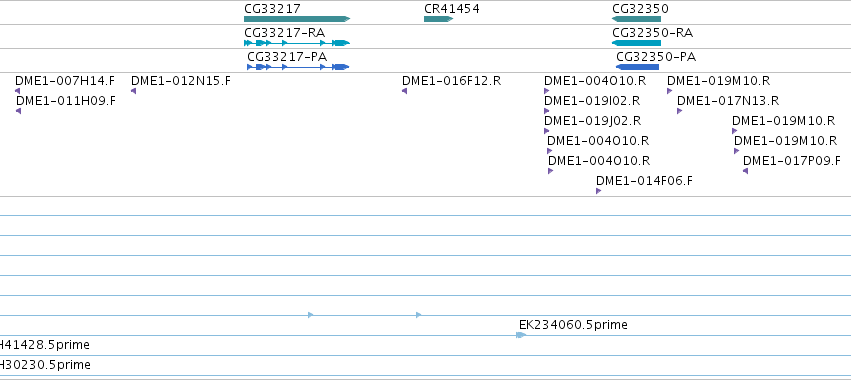Select the DME1-017N13.R marker

tap(679, 111)
